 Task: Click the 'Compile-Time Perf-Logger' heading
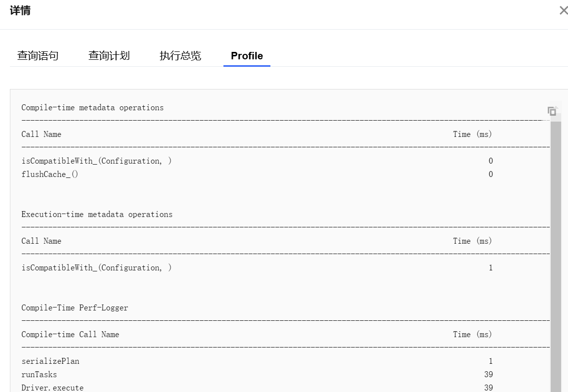pos(75,308)
